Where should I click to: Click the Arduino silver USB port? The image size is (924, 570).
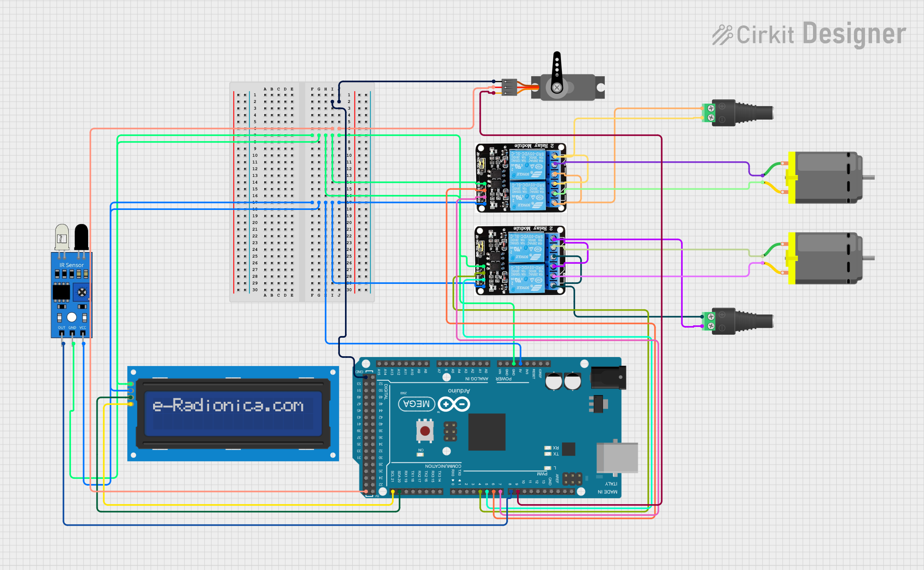pyautogui.click(x=617, y=458)
